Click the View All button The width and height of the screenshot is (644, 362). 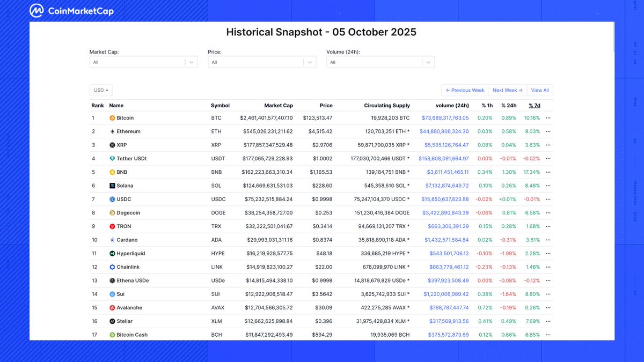[x=540, y=91]
